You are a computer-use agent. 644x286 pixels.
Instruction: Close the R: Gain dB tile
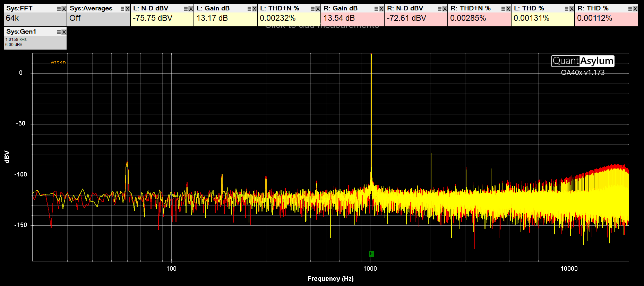click(381, 9)
